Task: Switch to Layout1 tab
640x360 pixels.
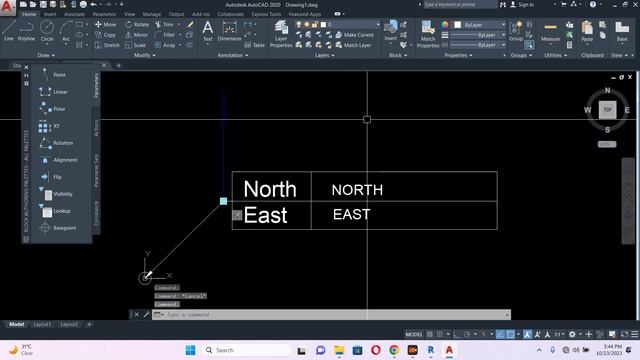Action: click(x=42, y=324)
